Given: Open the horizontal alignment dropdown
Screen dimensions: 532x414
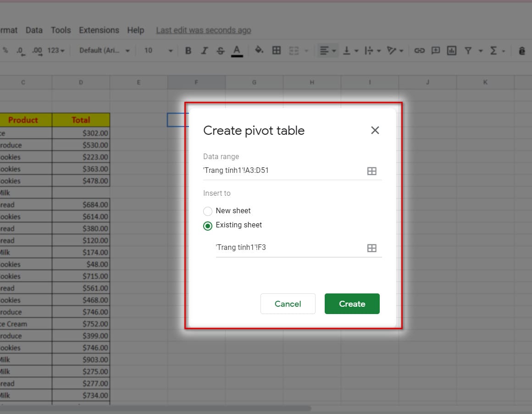Looking at the screenshot, I should 327,50.
